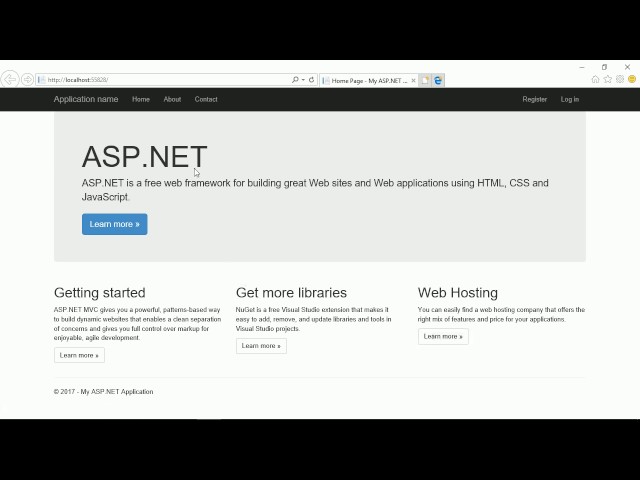Open About in the navbar
Image resolution: width=640 pixels, height=480 pixels.
click(x=172, y=99)
